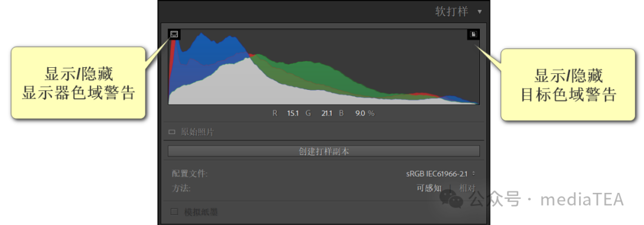Click the 方法 label

pos(181,189)
